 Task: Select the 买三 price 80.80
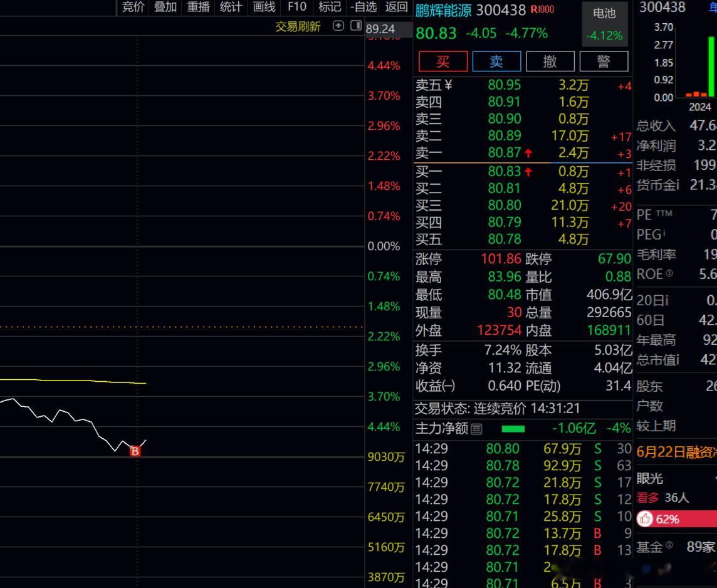(x=505, y=205)
